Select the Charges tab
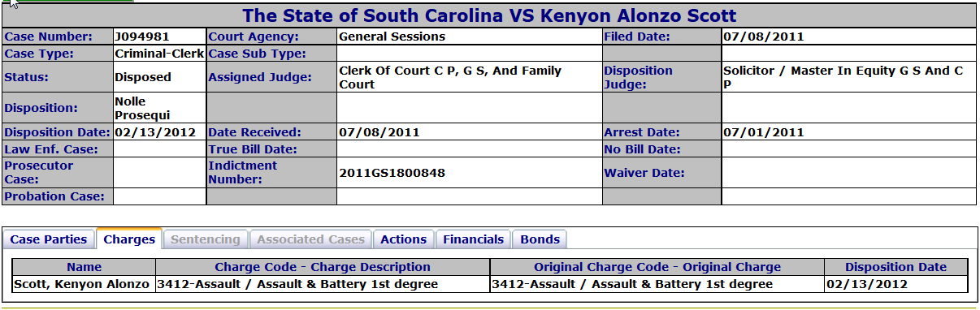The height and width of the screenshot is (310, 980). click(129, 239)
